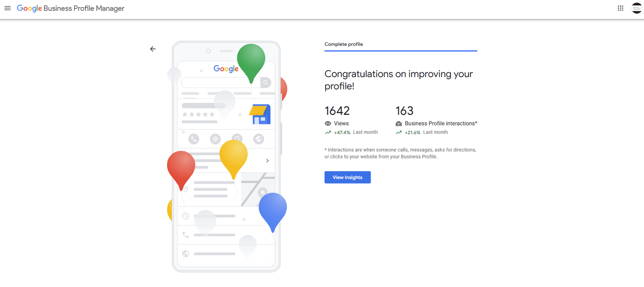Go back using the left arrow
This screenshot has width=644, height=287.
point(153,49)
